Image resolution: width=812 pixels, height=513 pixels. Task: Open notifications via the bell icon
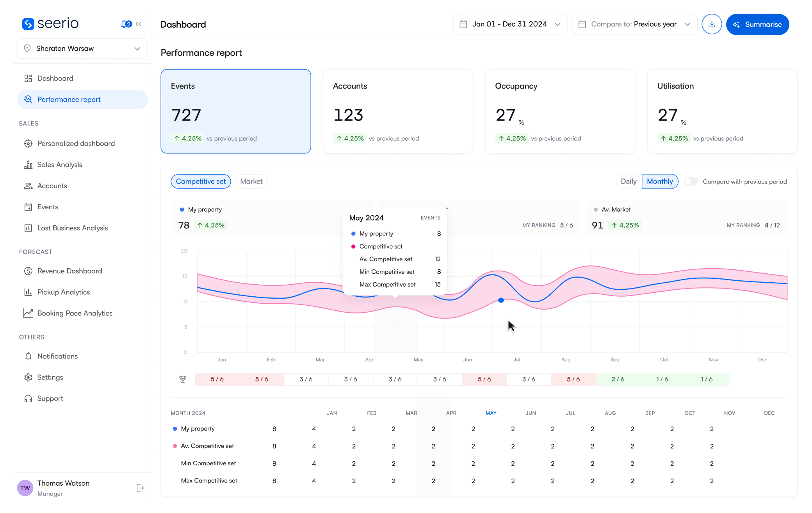tap(125, 24)
